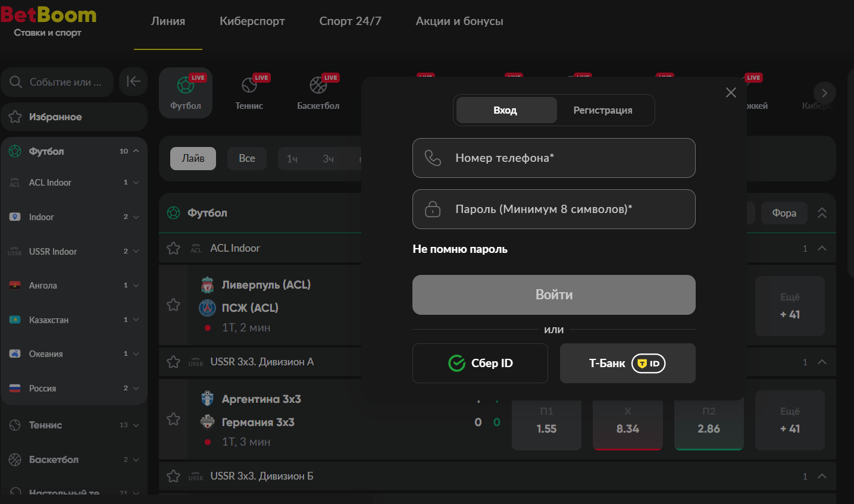Screen dimensions: 854x504
Task: Expand USSR Indoor in sidebar
Action: click(x=136, y=251)
